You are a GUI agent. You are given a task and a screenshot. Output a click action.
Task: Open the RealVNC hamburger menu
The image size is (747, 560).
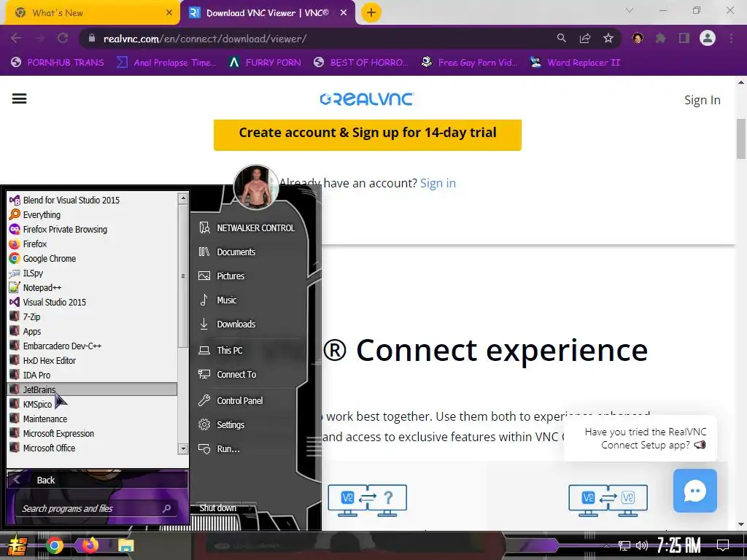coord(20,99)
